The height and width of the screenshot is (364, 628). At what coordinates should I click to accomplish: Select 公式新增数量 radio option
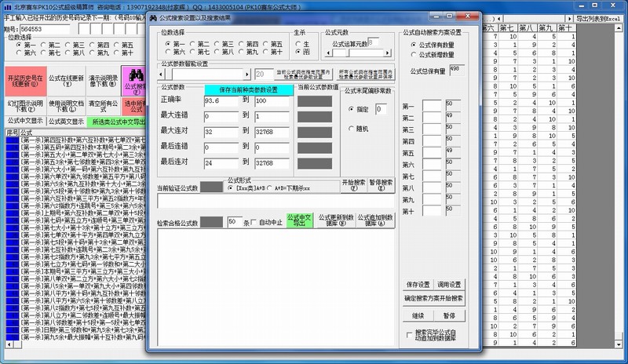coord(414,55)
